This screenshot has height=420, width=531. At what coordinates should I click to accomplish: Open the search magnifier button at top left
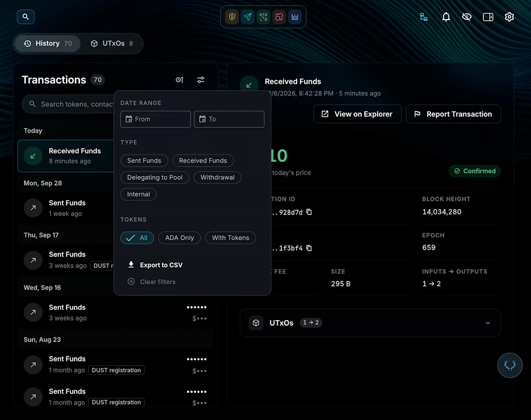pos(26,17)
